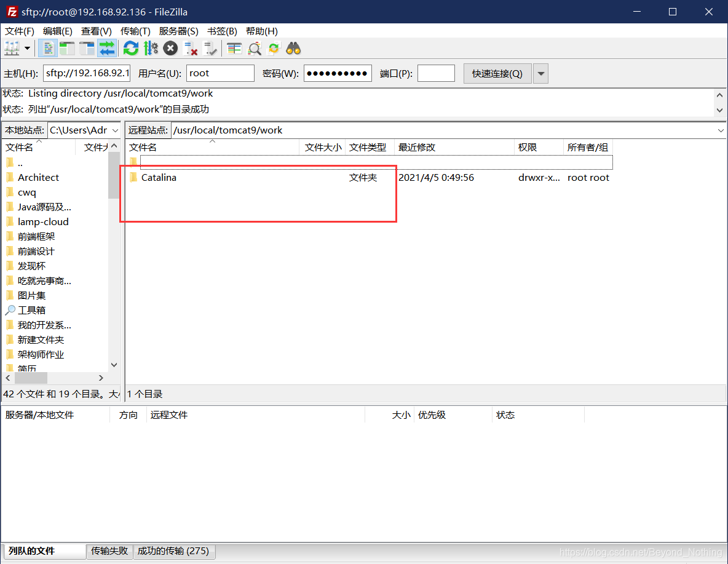This screenshot has width=728, height=564.
Task: Toggle the transfer queue display
Action: pyautogui.click(x=107, y=49)
